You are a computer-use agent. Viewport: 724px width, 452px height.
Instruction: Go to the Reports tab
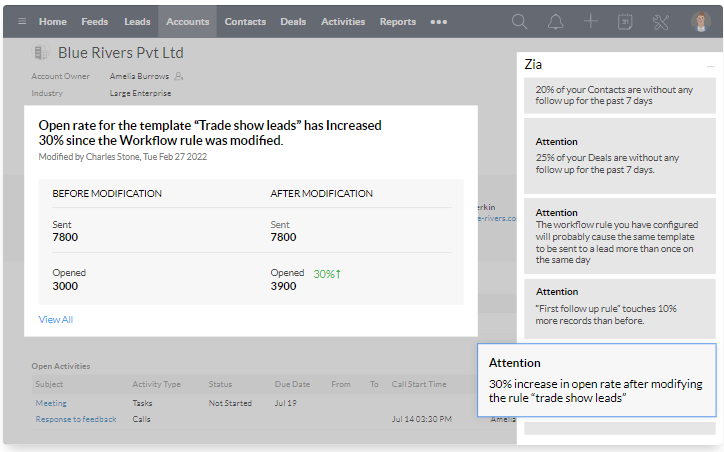(x=398, y=22)
